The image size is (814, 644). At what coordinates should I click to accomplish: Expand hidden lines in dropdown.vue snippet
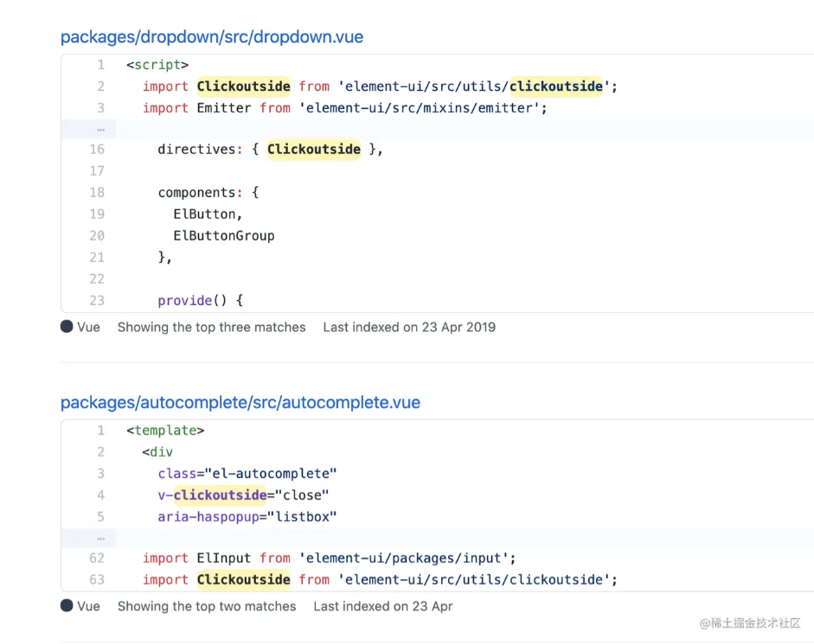[100, 130]
